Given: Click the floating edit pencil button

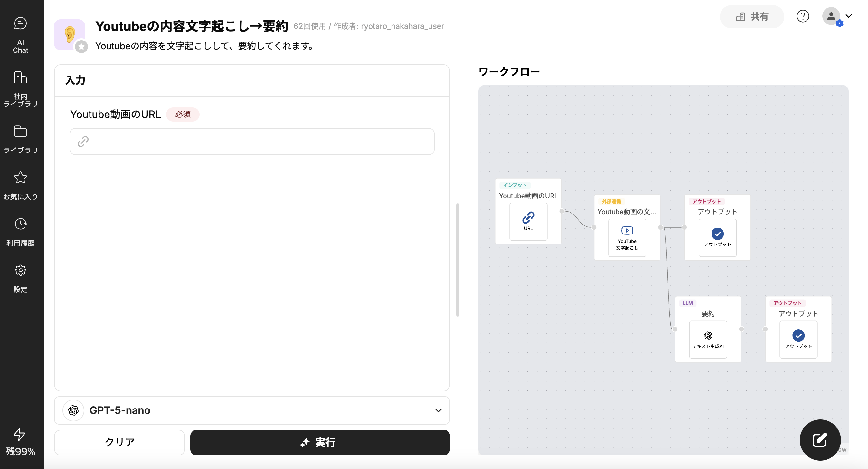Looking at the screenshot, I should pos(819,439).
